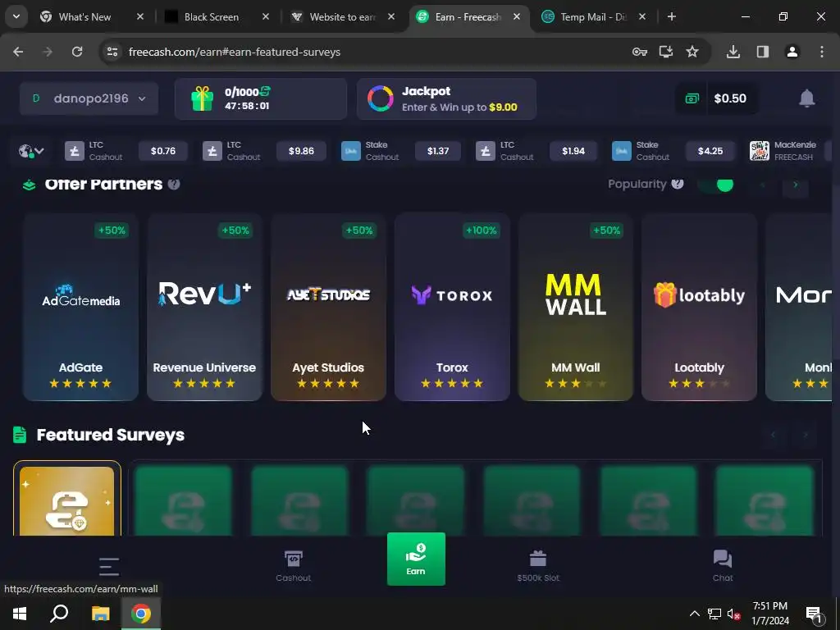
Task: Open the AdGate offer partner card
Action: point(80,307)
